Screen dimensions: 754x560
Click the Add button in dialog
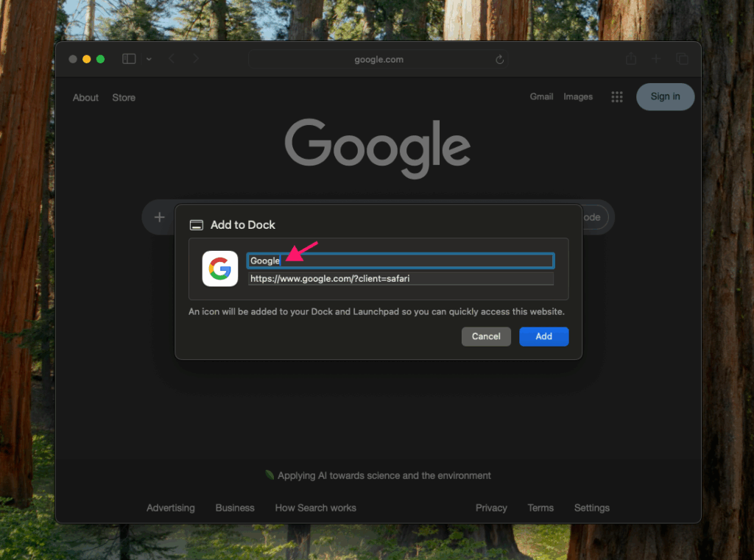point(543,336)
